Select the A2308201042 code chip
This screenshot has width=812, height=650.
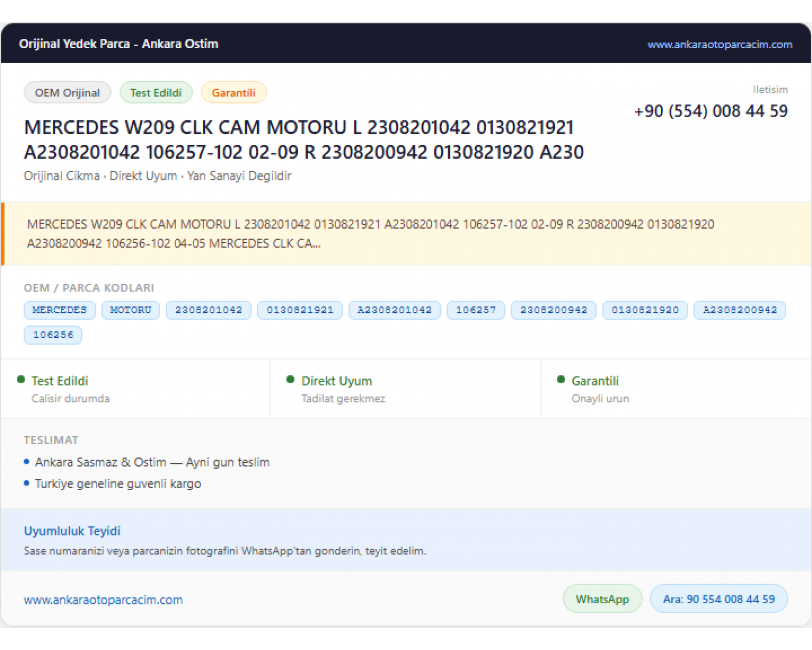click(395, 310)
